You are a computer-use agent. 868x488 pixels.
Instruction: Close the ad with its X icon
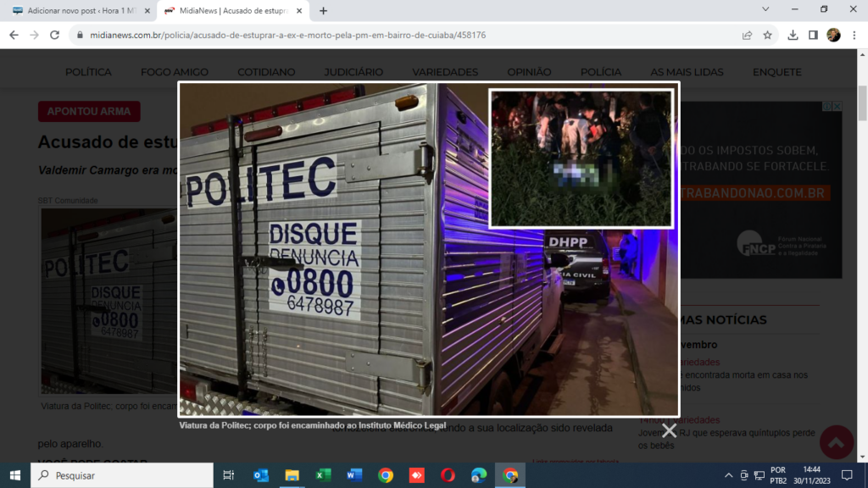[x=837, y=106]
